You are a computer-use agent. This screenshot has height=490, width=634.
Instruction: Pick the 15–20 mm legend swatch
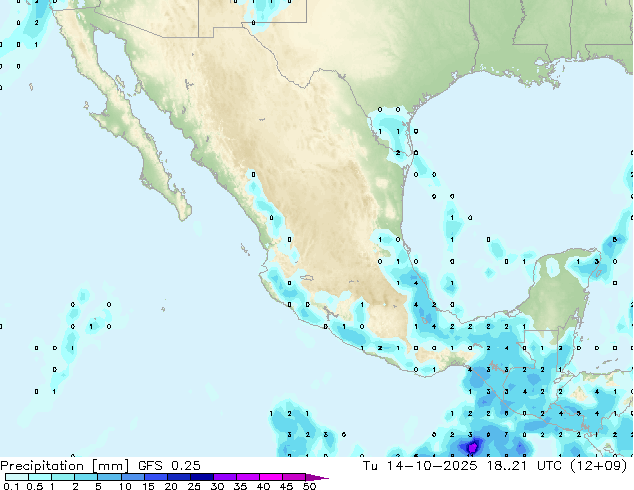click(x=155, y=477)
